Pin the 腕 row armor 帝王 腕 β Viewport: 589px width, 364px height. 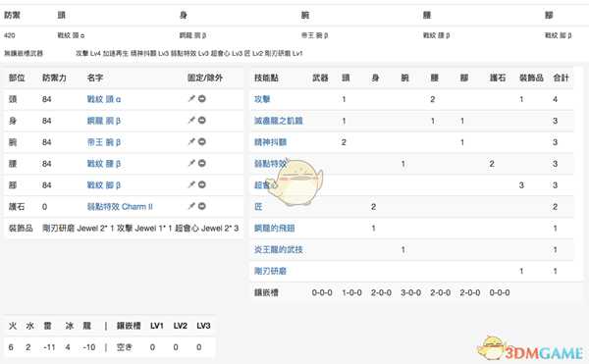(x=191, y=142)
